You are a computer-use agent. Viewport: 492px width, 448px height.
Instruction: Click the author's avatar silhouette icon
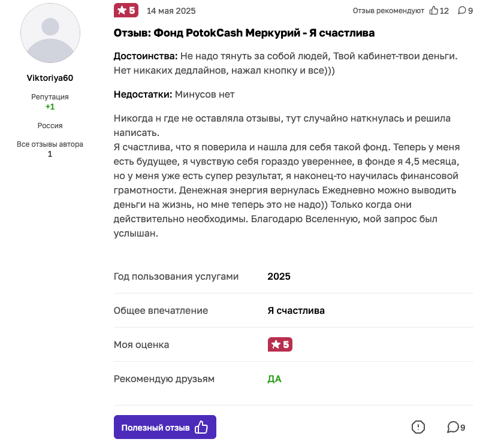(x=50, y=33)
